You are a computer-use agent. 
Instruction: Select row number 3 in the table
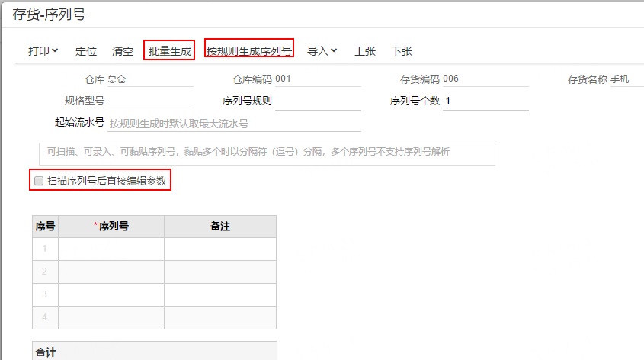coord(45,294)
